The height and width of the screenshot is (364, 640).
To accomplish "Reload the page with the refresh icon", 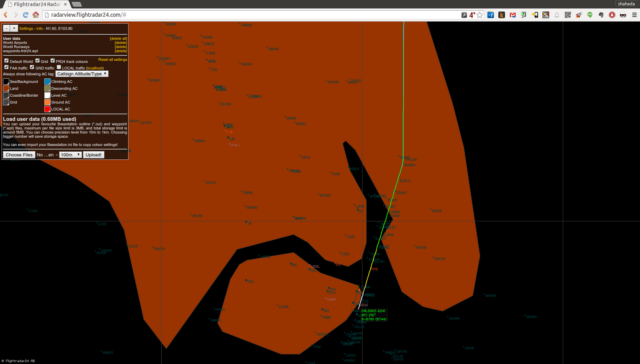I will pos(26,15).
